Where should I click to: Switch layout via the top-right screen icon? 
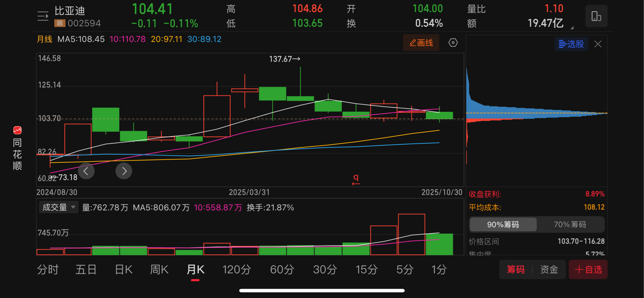pos(596,16)
